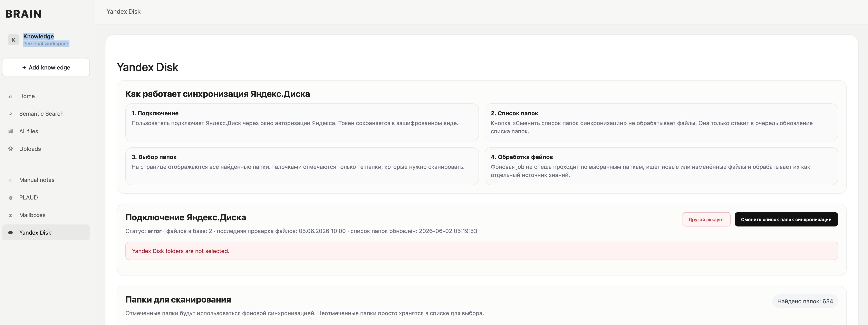This screenshot has width=868, height=325.
Task: Click the Home icon in sidebar
Action: (x=10, y=96)
